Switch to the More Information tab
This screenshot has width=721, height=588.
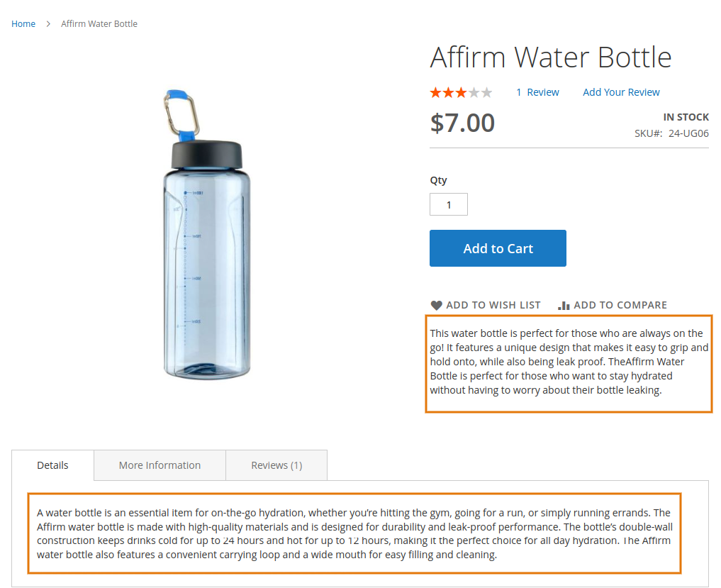click(160, 465)
